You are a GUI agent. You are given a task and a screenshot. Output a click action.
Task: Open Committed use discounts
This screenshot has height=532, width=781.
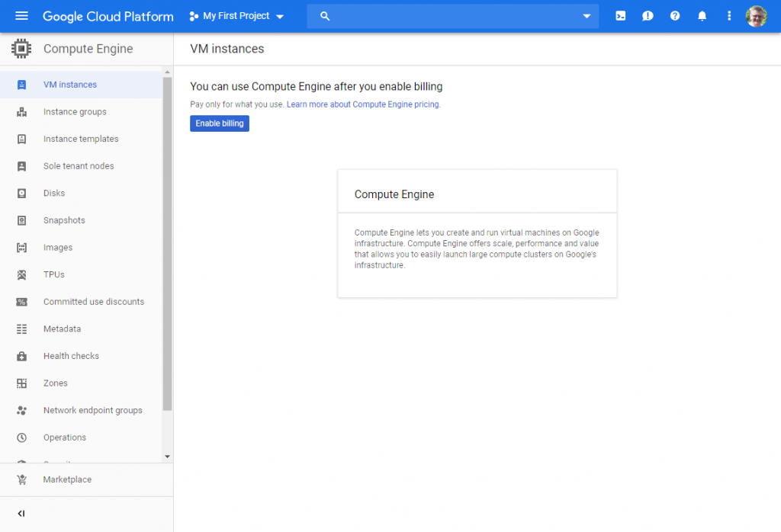pos(81,302)
